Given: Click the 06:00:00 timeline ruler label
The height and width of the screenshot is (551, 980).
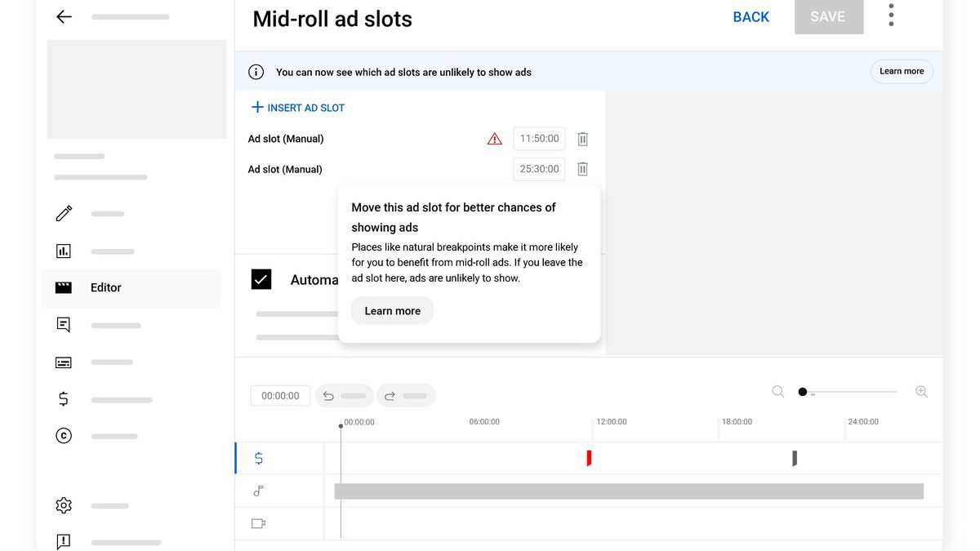Looking at the screenshot, I should click(x=484, y=422).
